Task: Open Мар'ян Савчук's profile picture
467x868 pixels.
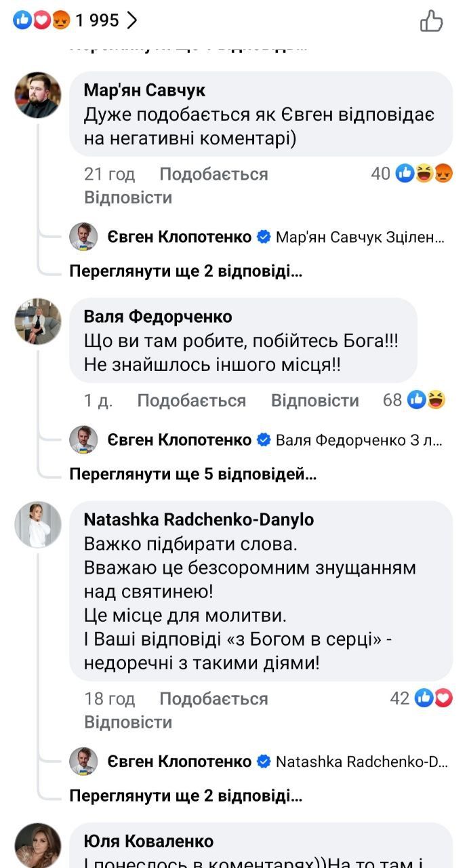Action: (38, 95)
